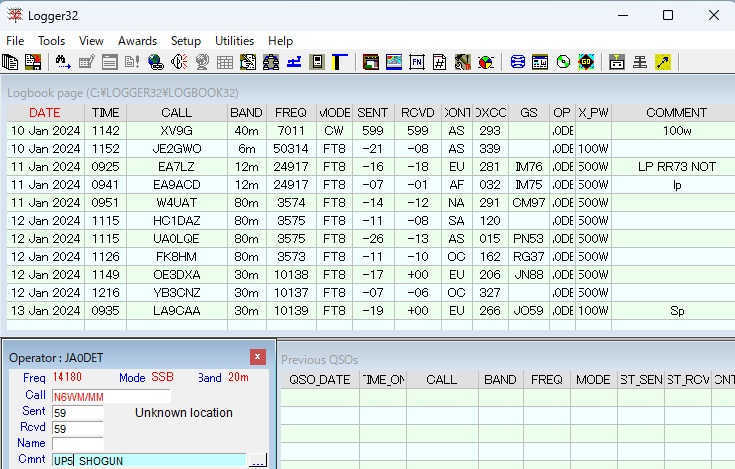
Task: Open the Setup menu
Action: tap(186, 41)
